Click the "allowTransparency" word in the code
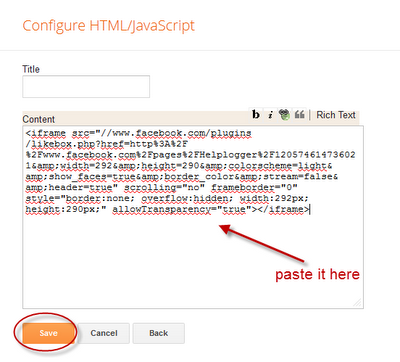This screenshot has width=400, height=362. click(x=161, y=210)
